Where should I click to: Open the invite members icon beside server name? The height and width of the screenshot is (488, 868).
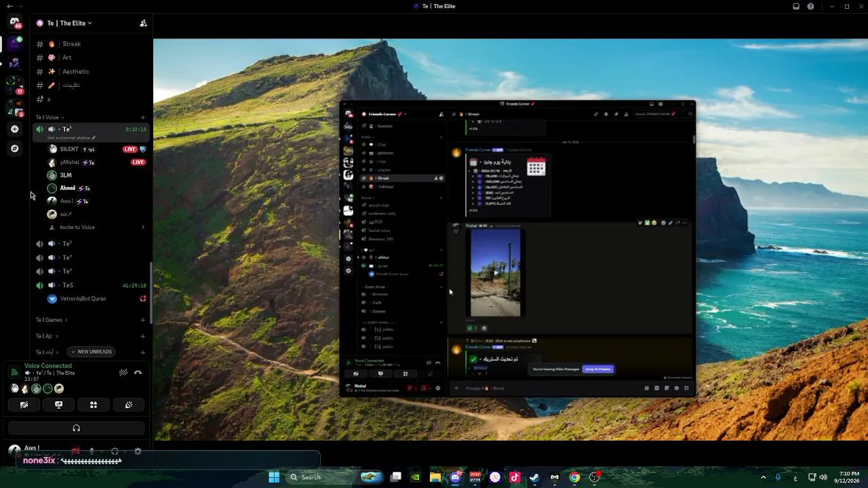coord(143,23)
